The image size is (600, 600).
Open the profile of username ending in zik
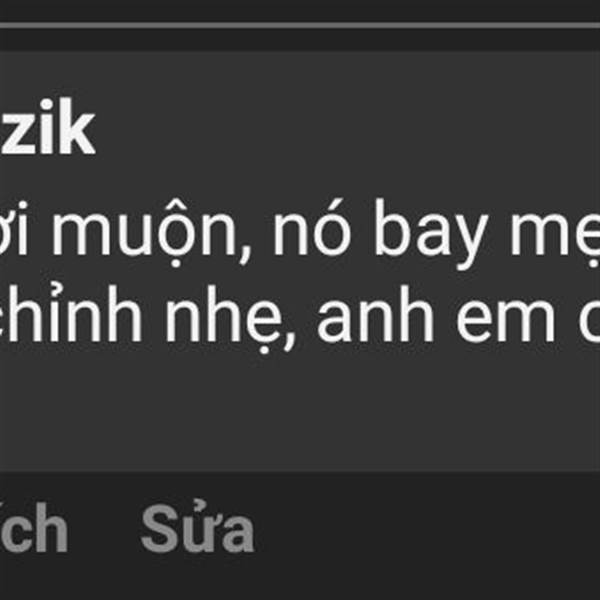coord(47,126)
